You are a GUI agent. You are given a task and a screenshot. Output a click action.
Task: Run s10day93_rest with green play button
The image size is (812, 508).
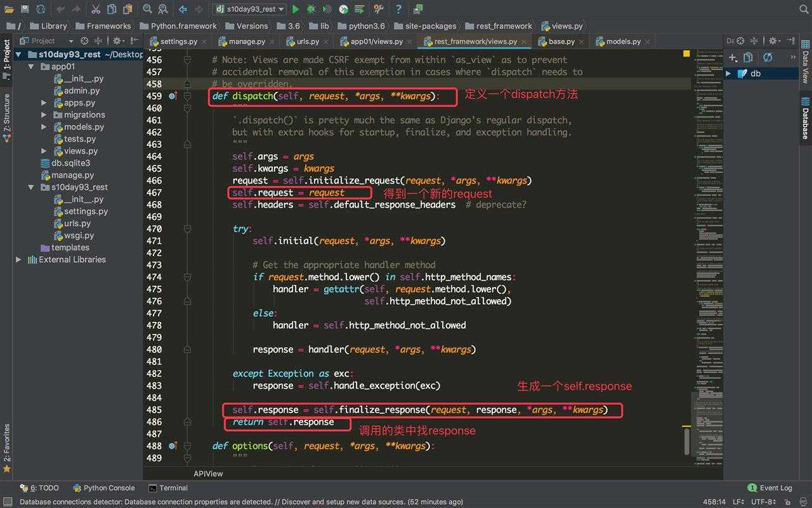point(296,9)
